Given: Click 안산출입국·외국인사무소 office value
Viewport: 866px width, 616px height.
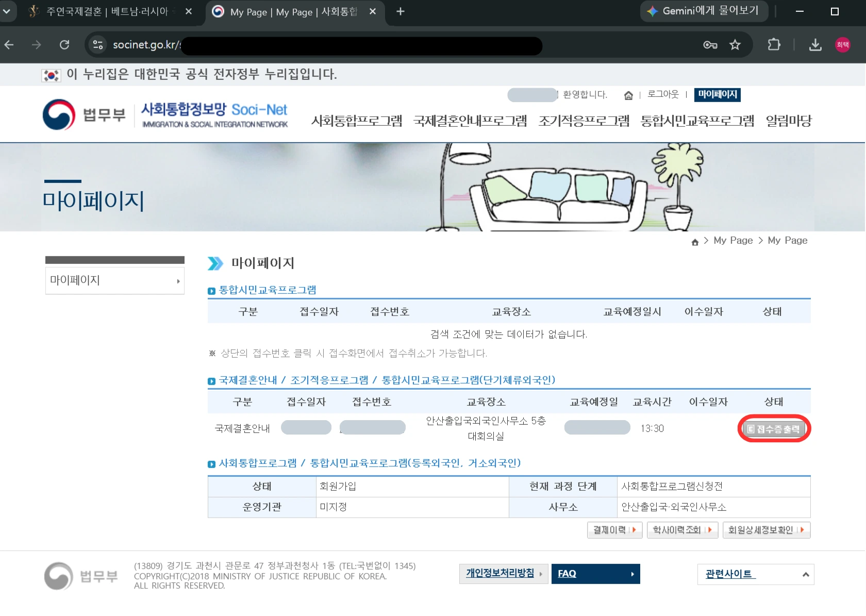Looking at the screenshot, I should tap(673, 507).
